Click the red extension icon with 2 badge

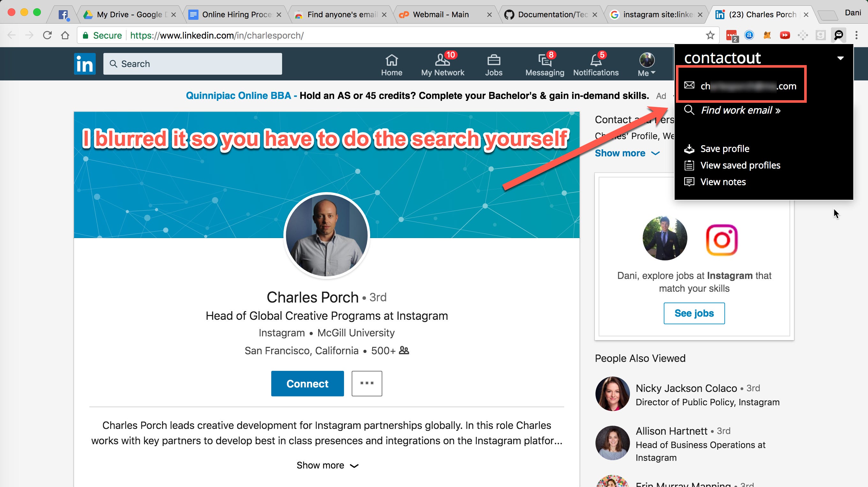(731, 35)
